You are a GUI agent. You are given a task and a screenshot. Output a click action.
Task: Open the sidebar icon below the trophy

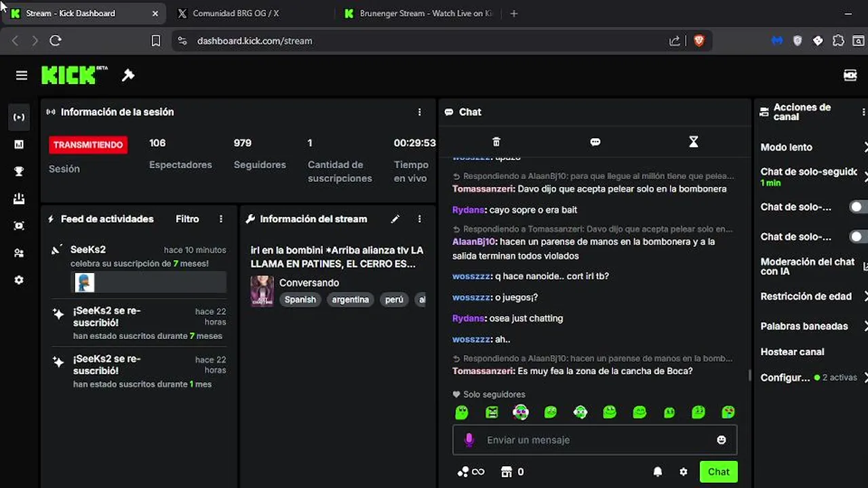[19, 199]
